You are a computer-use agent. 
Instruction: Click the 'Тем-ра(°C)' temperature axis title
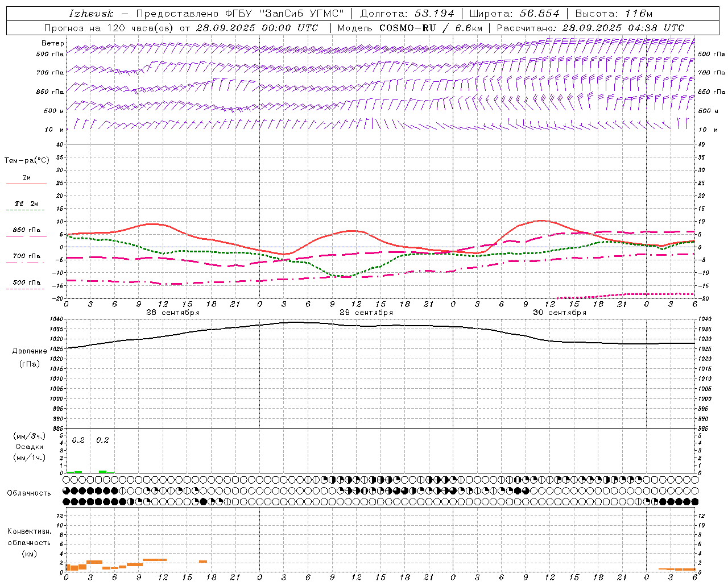27,161
